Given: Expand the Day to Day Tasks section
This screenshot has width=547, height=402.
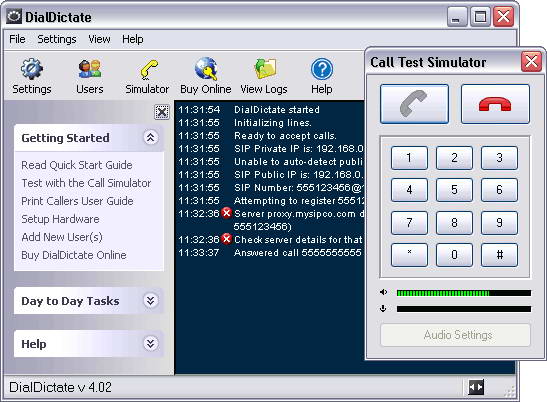Looking at the screenshot, I should click(150, 300).
